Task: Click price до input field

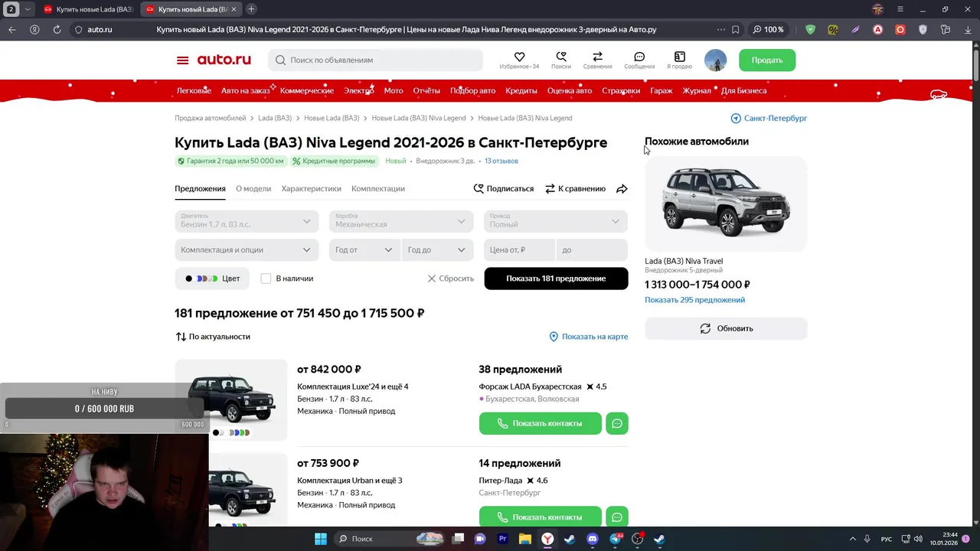Action: tap(592, 249)
